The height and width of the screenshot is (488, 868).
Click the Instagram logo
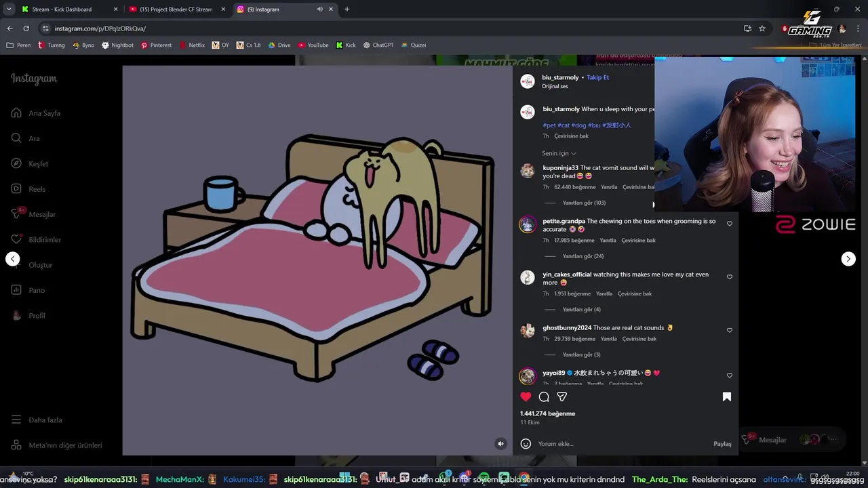coord(34,79)
